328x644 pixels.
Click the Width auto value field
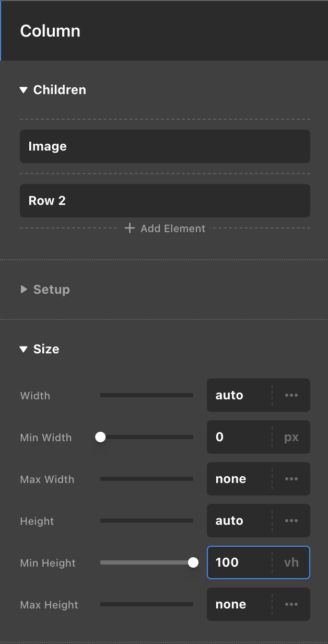239,395
